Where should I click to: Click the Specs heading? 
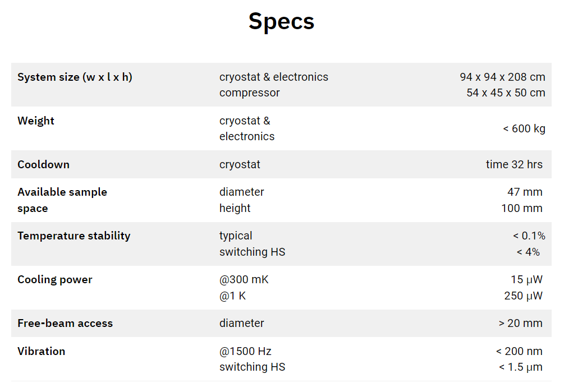281,21
